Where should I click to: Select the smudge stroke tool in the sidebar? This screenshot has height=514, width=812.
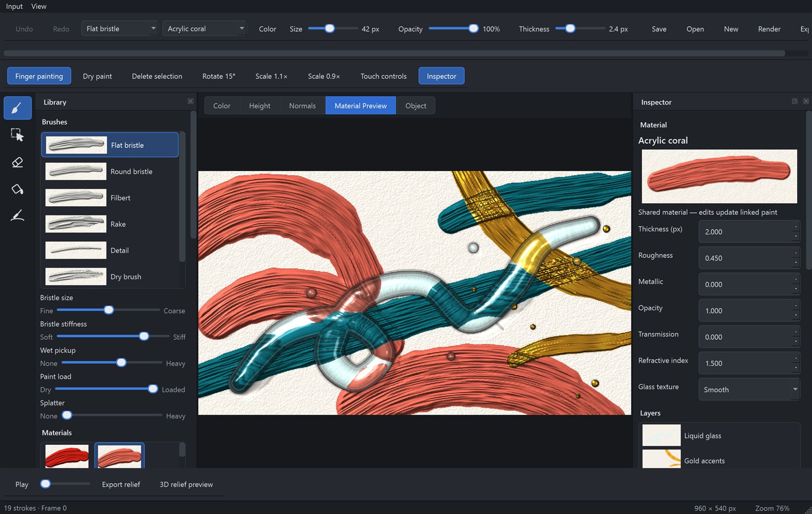(18, 216)
